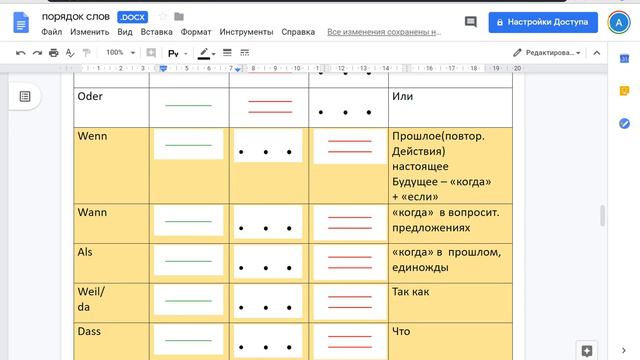Click the Weil/ da table cell
Image resolution: width=640 pixels, height=360 pixels.
click(111, 302)
